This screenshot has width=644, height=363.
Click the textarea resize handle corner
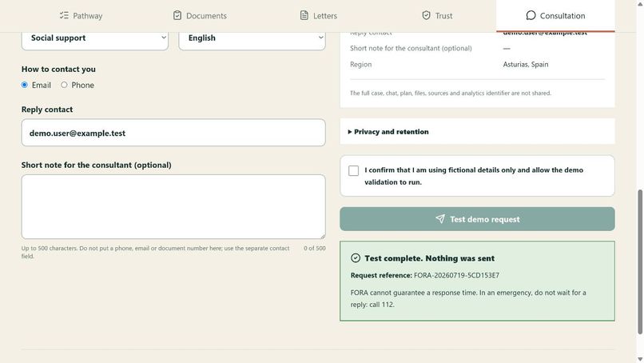(323, 236)
